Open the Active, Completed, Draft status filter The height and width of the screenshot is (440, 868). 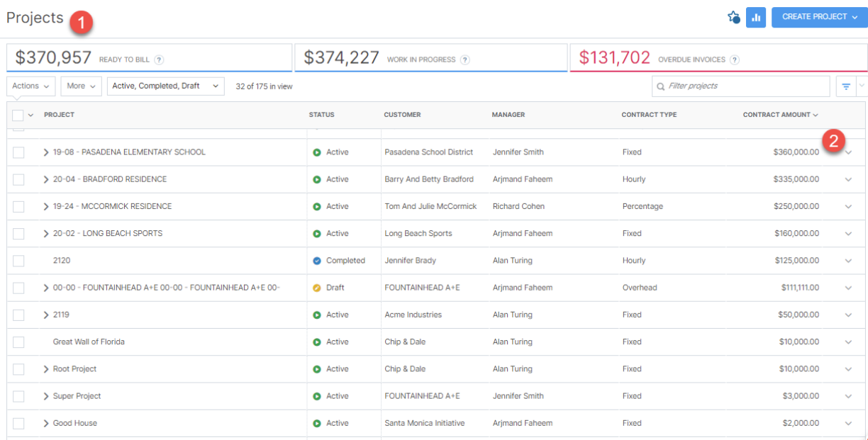(x=166, y=86)
